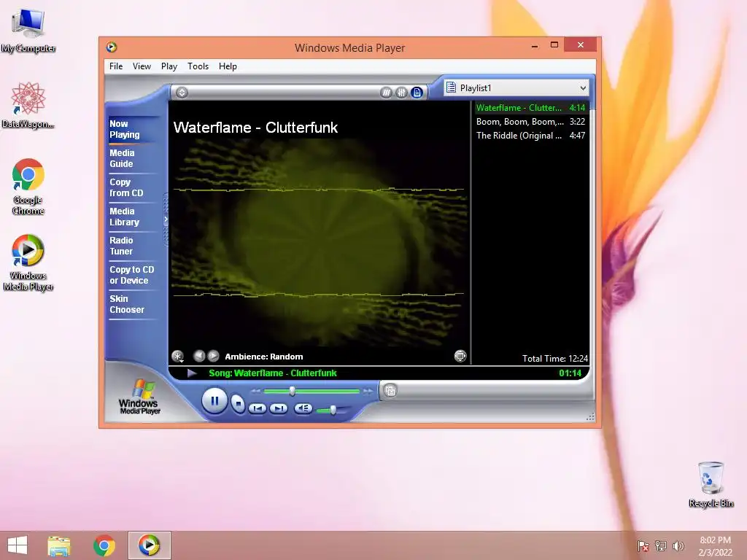Skip to previous track button
This screenshot has width=747, height=560.
(258, 408)
